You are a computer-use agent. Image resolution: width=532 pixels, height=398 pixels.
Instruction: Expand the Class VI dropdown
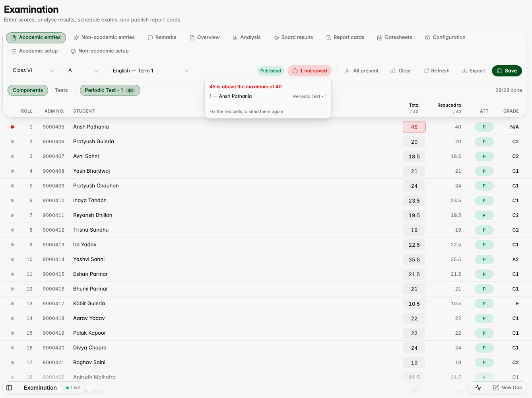point(34,71)
